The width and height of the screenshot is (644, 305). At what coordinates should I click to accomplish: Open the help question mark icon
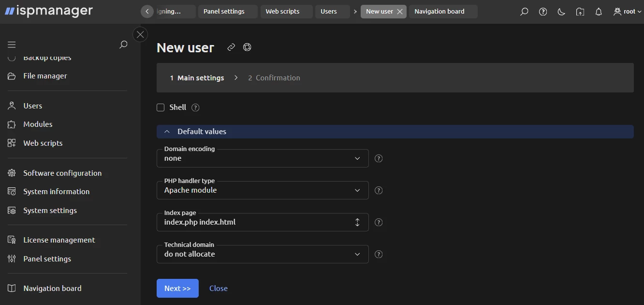[x=542, y=11]
